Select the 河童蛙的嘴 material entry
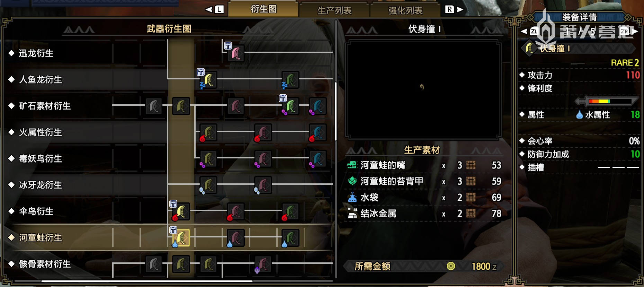Image resolution: width=644 pixels, height=287 pixels. tap(424, 165)
